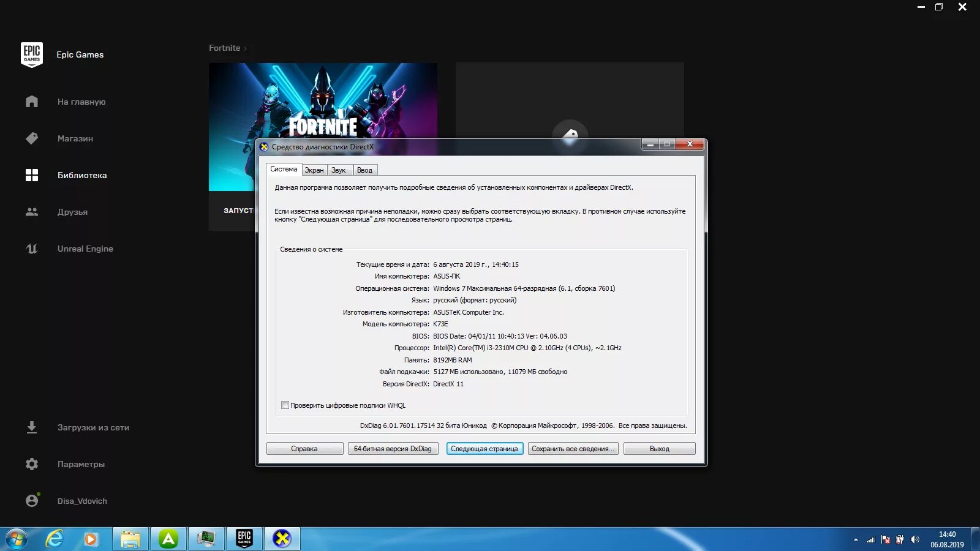The height and width of the screenshot is (551, 980).
Task: Open the file explorer taskbar icon
Action: pyautogui.click(x=130, y=539)
